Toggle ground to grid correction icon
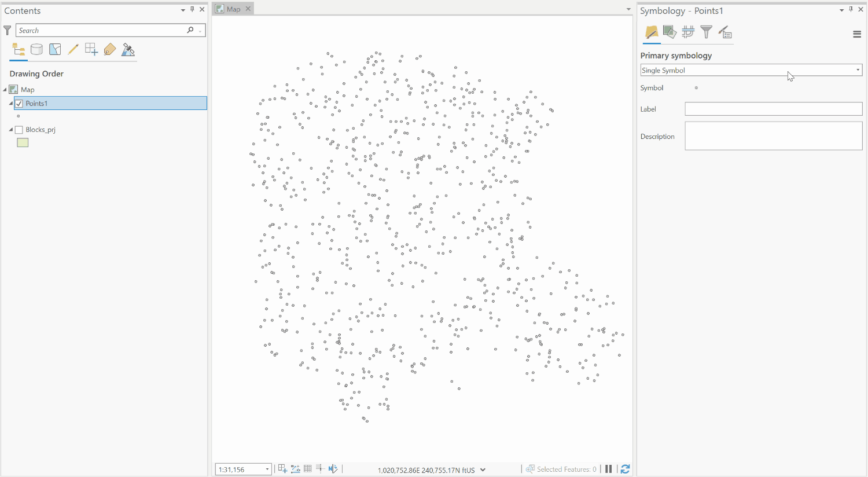 tap(333, 469)
